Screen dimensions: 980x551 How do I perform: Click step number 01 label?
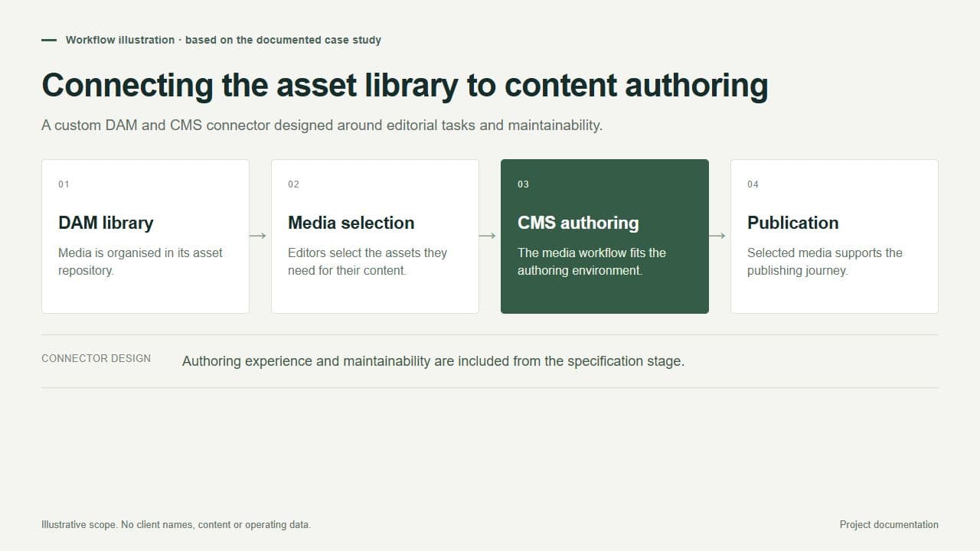(x=64, y=184)
